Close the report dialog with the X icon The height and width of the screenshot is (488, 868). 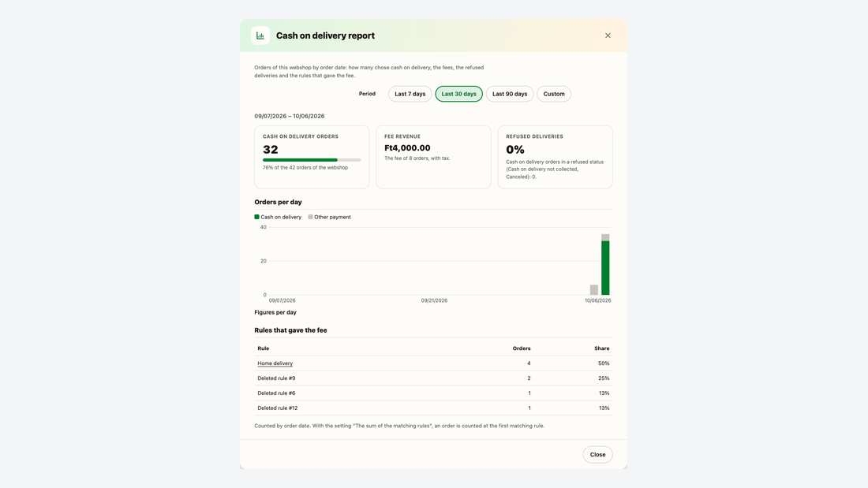coord(608,35)
